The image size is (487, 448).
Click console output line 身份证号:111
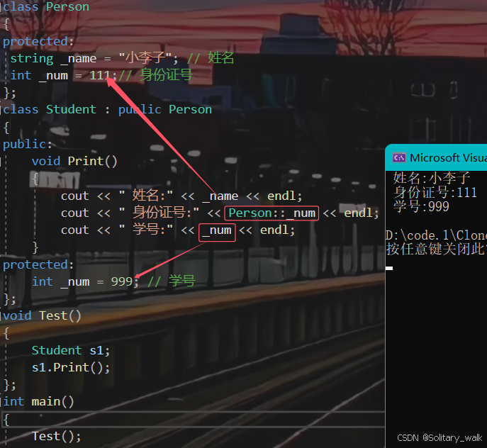[435, 192]
